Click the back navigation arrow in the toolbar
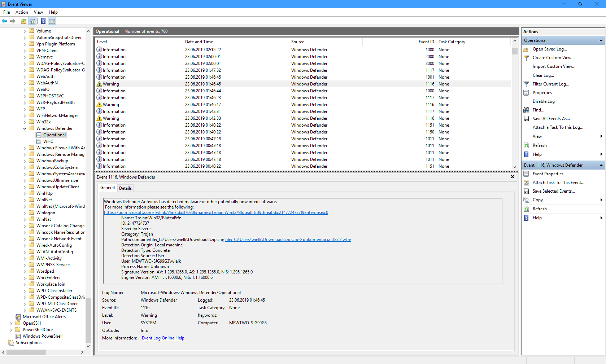 [x=4, y=21]
